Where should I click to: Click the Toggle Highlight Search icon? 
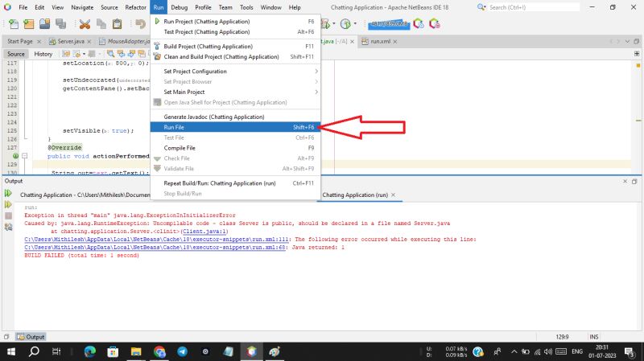coord(142,54)
